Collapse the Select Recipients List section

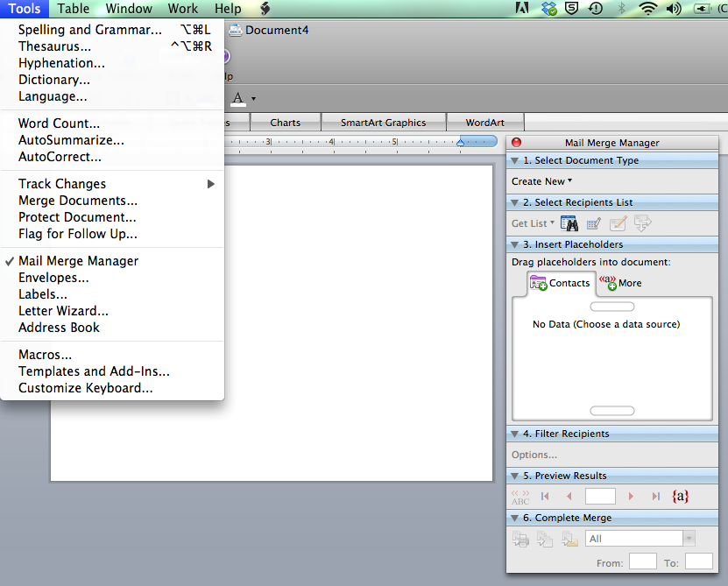[x=515, y=203]
